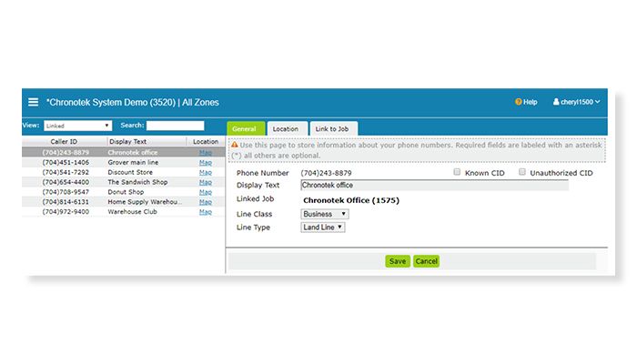Click the Warehouse Club display text

coord(133,212)
